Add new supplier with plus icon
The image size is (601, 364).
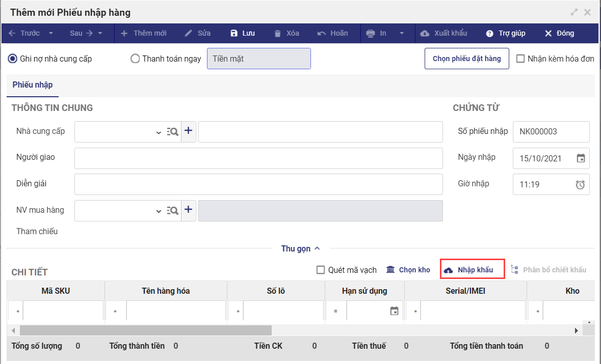click(x=189, y=131)
